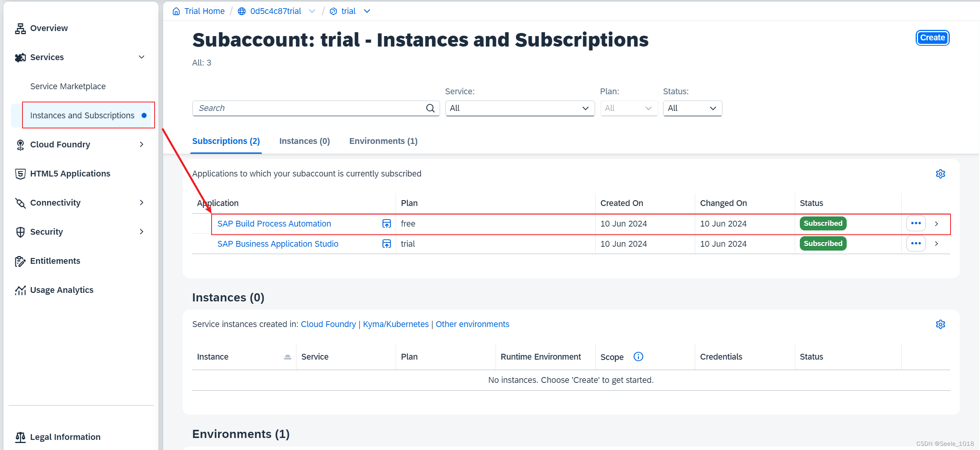Collapse the Services menu chevron

click(142, 57)
